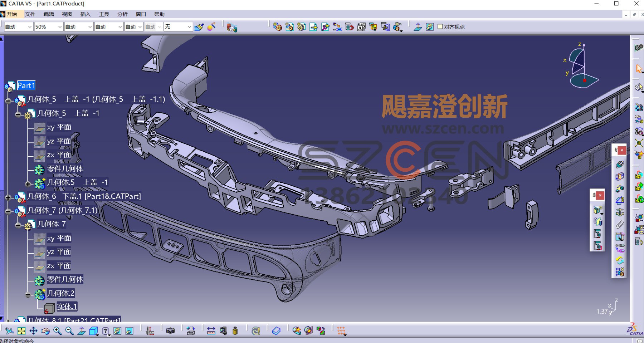Click the Fit All In icon
The width and height of the screenshot is (644, 343).
pyautogui.click(x=21, y=331)
